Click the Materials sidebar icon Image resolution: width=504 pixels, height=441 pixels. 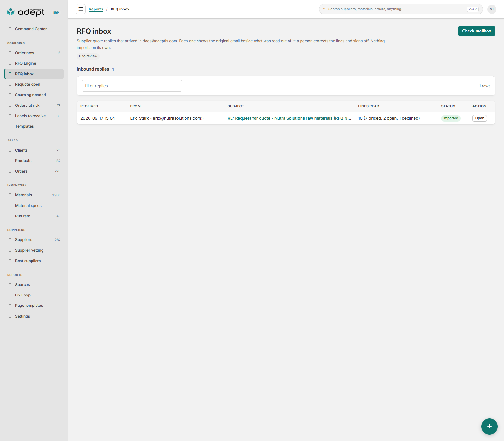(10, 195)
